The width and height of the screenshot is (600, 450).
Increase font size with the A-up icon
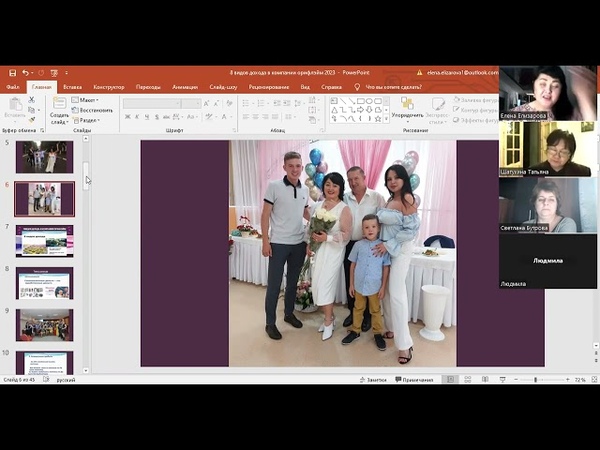(x=207, y=104)
